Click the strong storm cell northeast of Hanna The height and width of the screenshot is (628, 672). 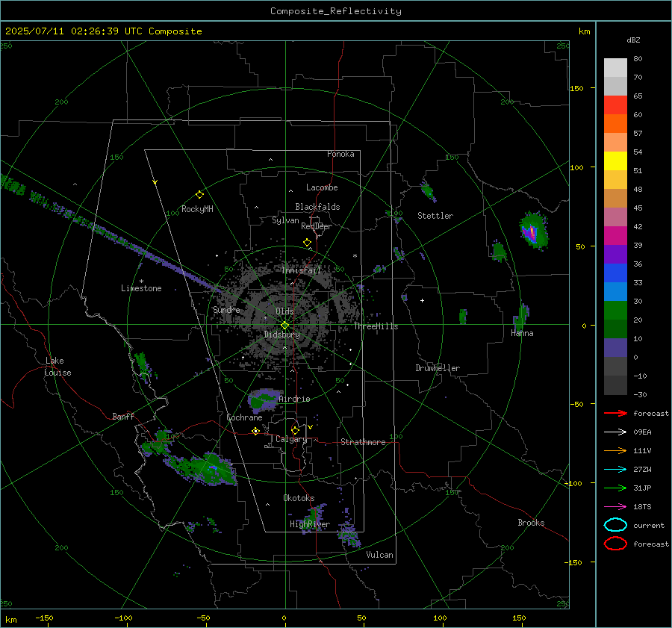532,232
